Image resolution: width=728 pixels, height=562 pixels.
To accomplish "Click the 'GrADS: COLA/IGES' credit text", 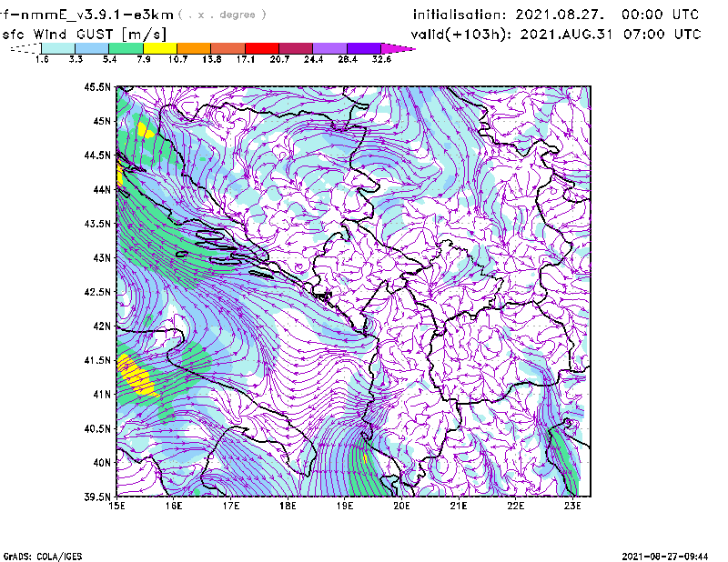I will [x=43, y=557].
